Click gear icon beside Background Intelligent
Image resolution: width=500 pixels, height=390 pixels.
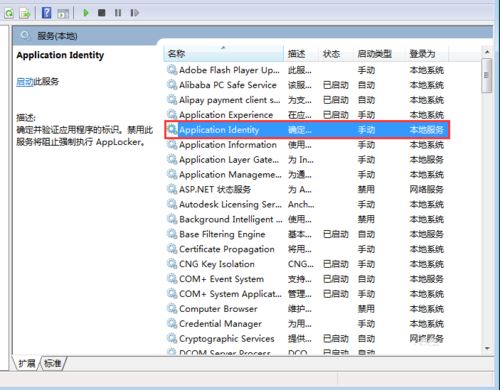172,219
